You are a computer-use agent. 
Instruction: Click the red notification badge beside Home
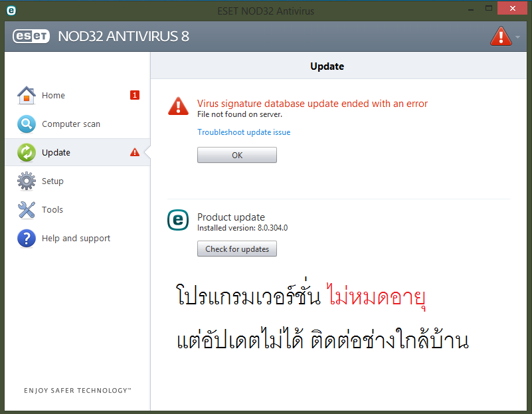[135, 95]
